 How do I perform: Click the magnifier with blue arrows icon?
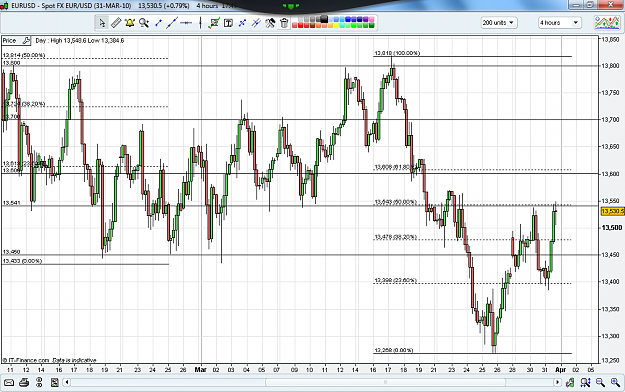pos(585,382)
